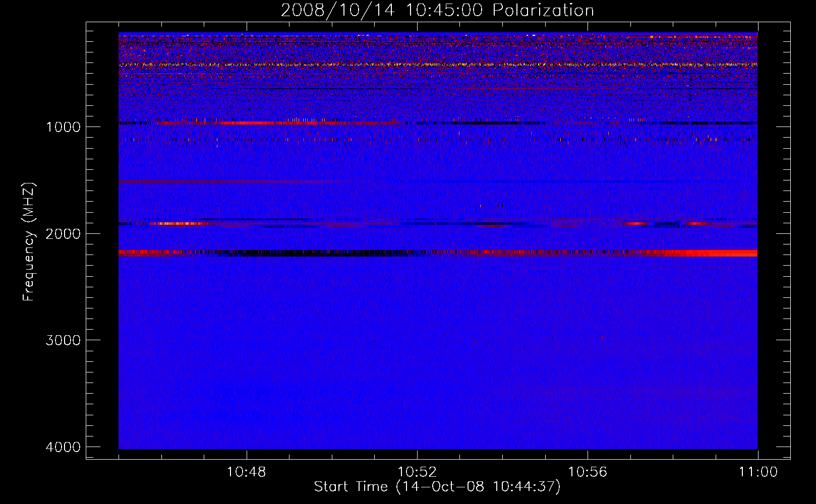Click the 10:48 time tick label
Image resolution: width=816 pixels, height=504 pixels.
pos(246,472)
